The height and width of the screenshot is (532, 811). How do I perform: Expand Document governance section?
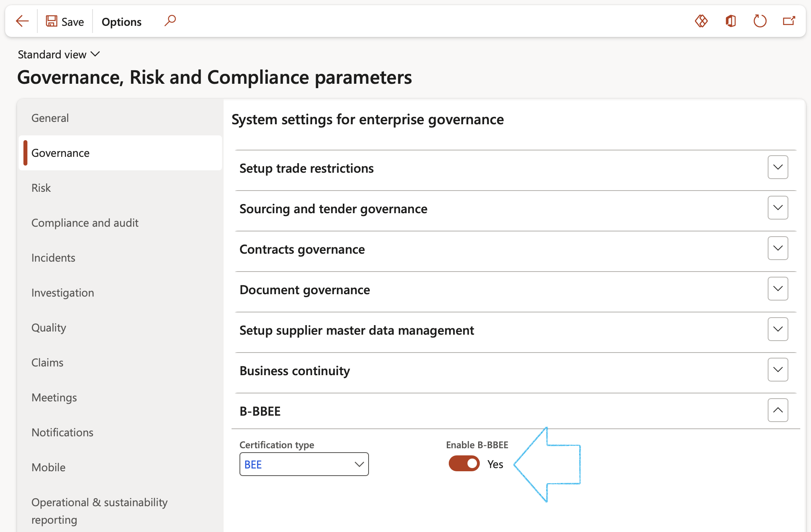(778, 289)
